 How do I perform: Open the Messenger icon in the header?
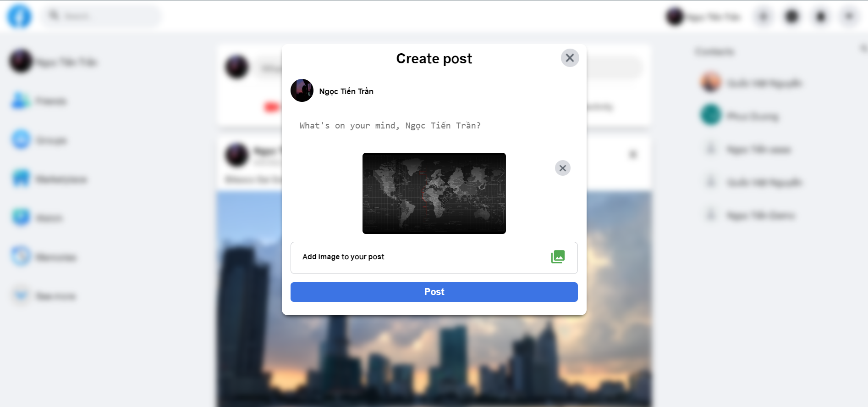(x=792, y=17)
